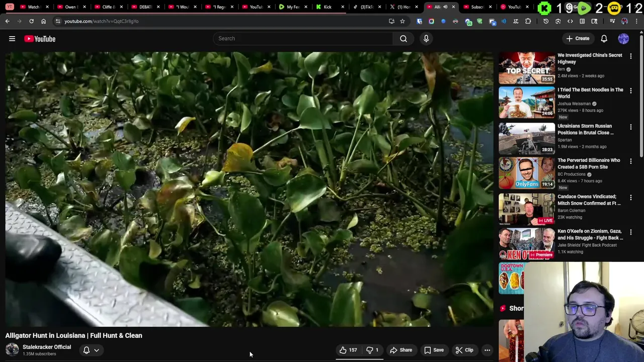The height and width of the screenshot is (362, 644).
Task: Open options for Perverted Billionaire video
Action: [630, 161]
